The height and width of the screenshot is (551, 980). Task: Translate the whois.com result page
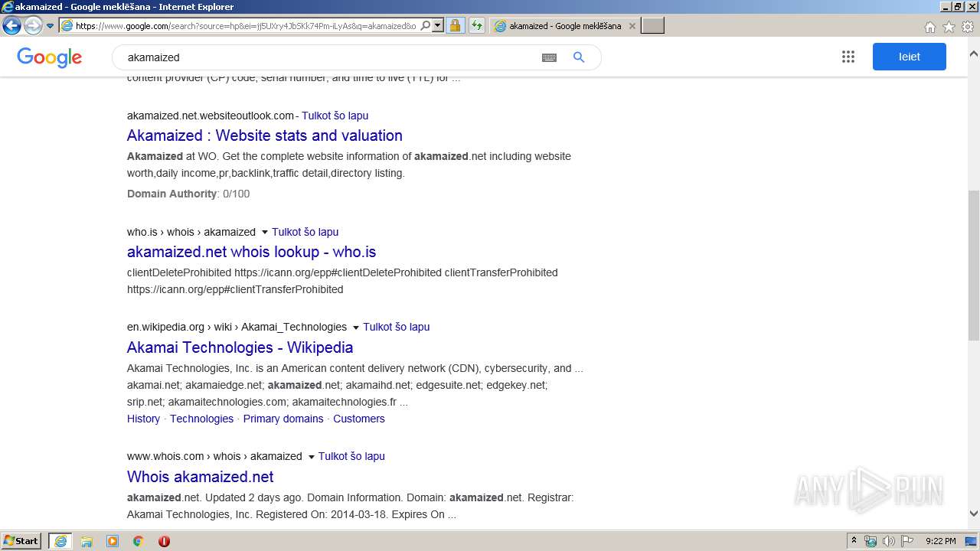(x=351, y=456)
